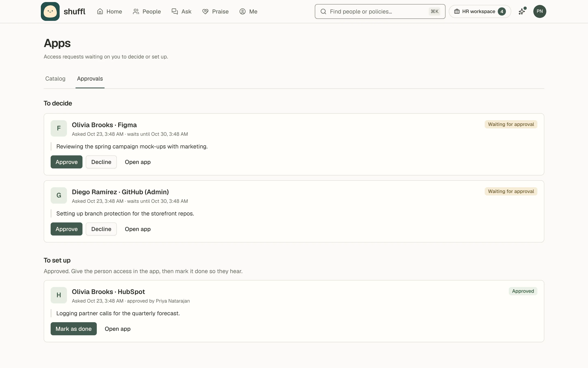Viewport: 588px width, 368px height.
Task: Click the HubSpot H app tile
Action: [59, 295]
